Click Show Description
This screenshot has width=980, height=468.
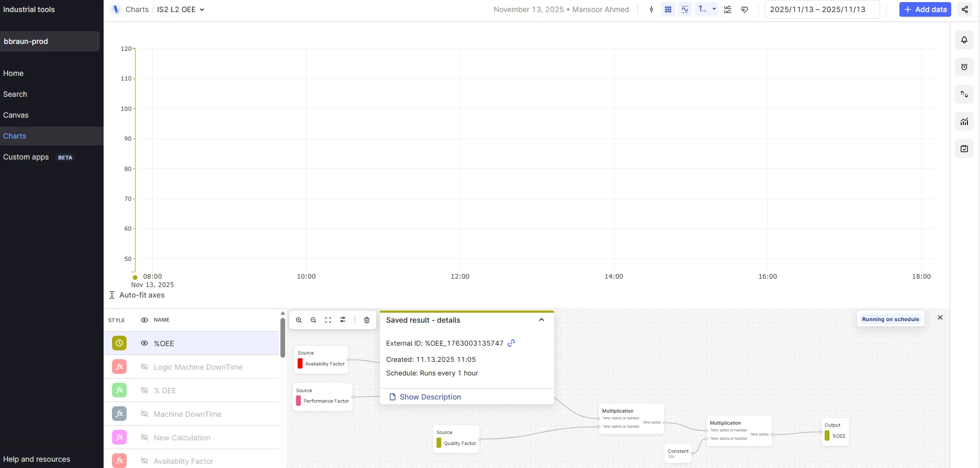pyautogui.click(x=425, y=397)
